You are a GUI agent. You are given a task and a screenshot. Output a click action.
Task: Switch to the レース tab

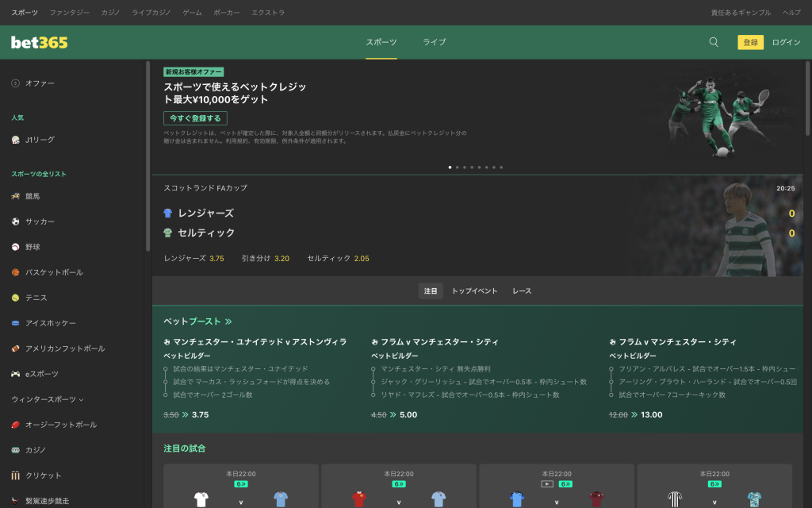point(522,291)
